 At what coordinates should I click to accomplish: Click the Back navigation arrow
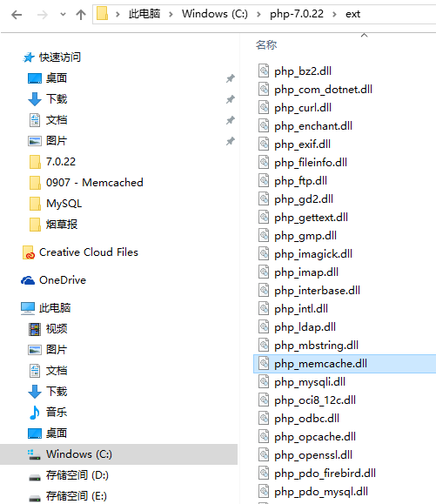pos(17,15)
